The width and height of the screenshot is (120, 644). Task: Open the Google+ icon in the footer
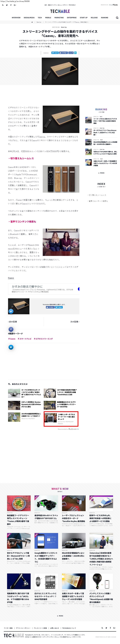coord(114,628)
